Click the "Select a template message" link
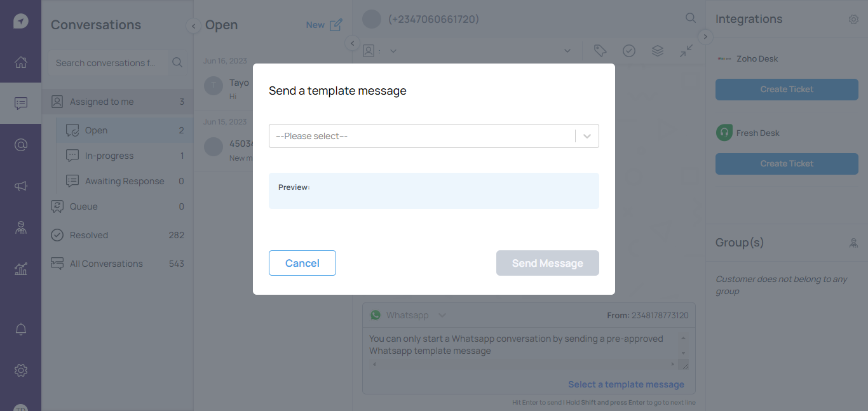Viewport: 868px width, 411px height. (x=626, y=384)
